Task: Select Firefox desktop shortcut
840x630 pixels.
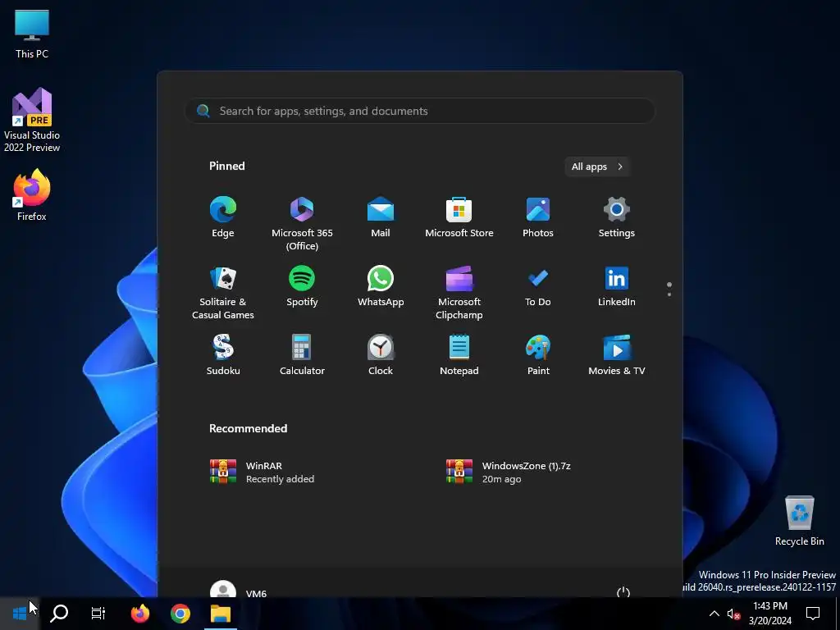Action: click(x=32, y=195)
